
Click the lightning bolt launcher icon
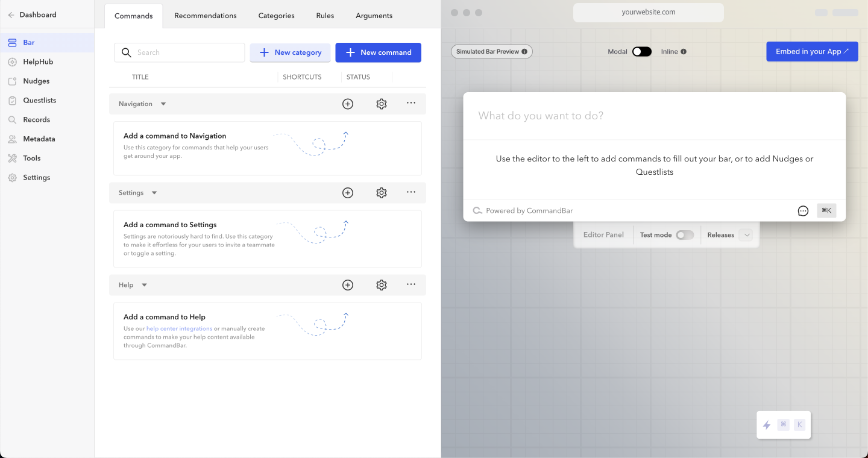click(x=767, y=425)
